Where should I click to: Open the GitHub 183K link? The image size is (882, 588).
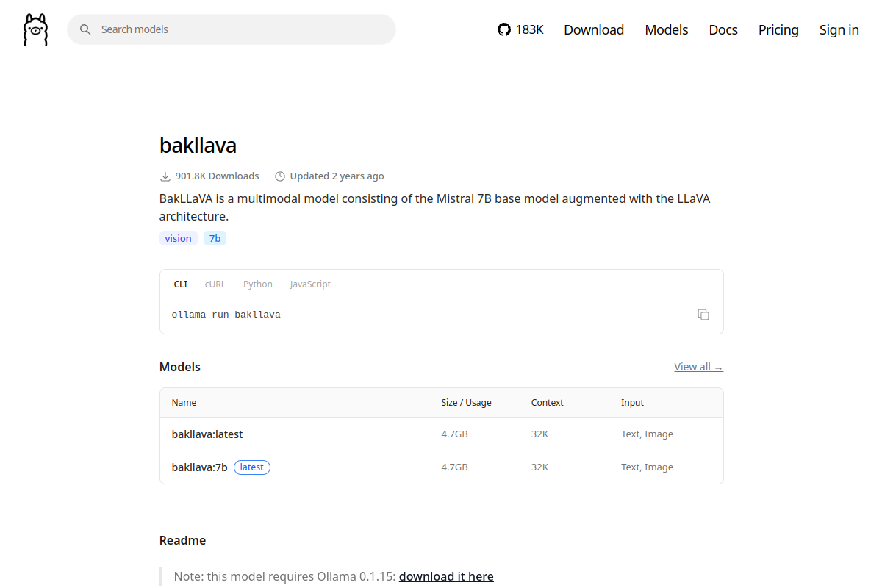click(520, 29)
